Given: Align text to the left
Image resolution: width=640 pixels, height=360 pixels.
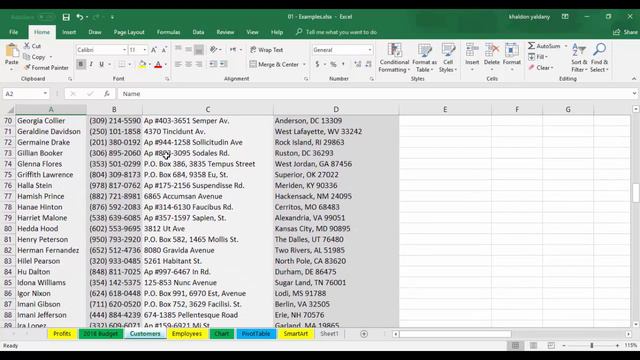Looking at the screenshot, I should pyautogui.click(x=178, y=64).
